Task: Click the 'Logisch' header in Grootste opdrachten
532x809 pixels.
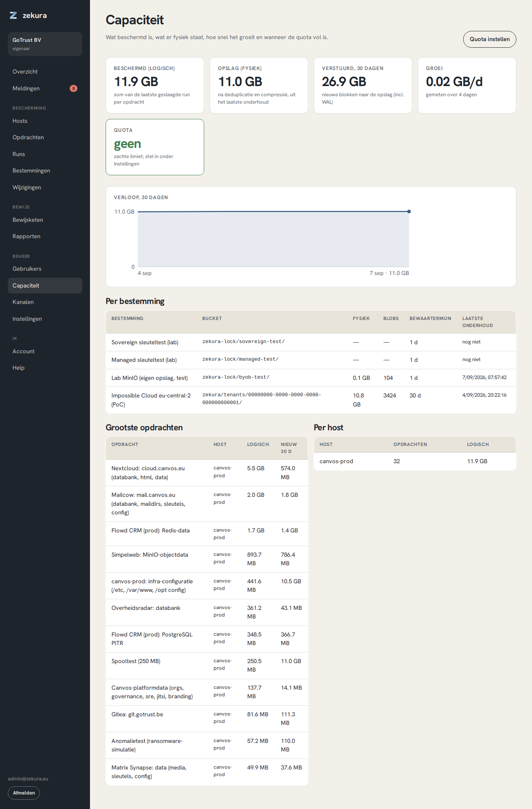Action: (x=258, y=444)
